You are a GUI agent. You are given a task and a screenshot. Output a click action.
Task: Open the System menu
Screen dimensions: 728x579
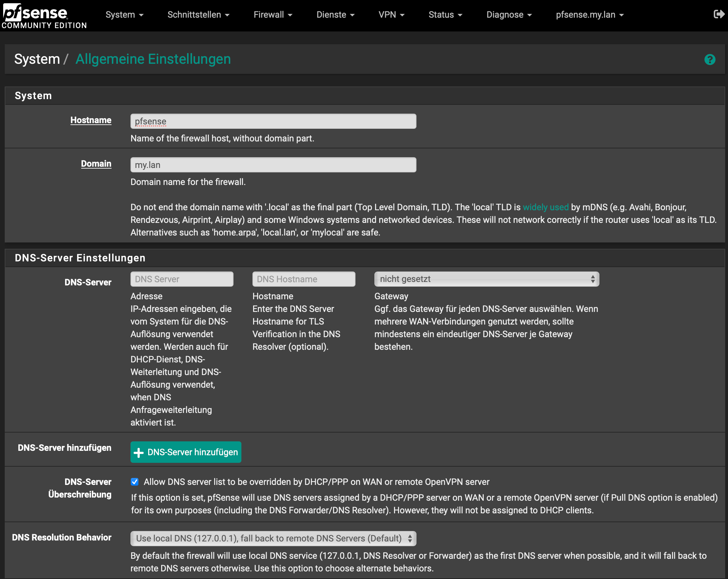point(124,15)
